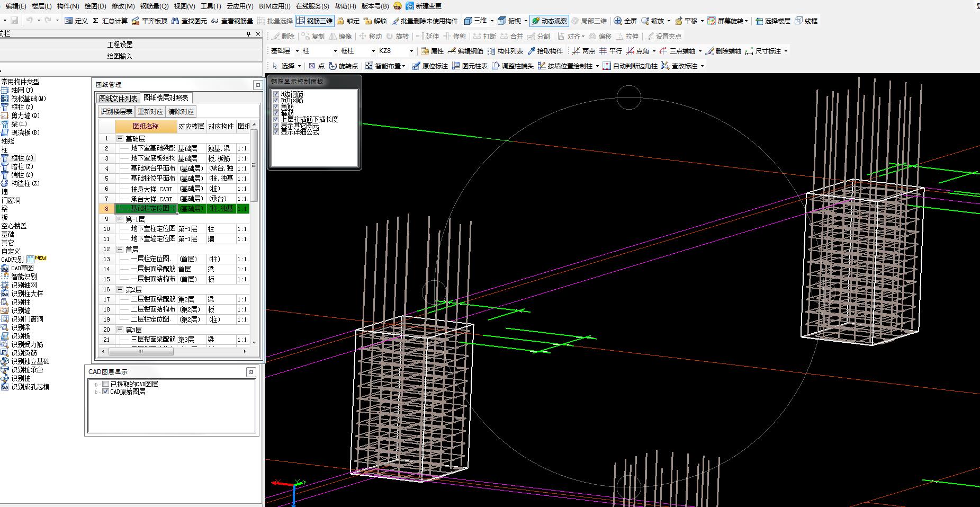Click 清除对应 button
This screenshot has height=507, width=980.
tap(181, 111)
